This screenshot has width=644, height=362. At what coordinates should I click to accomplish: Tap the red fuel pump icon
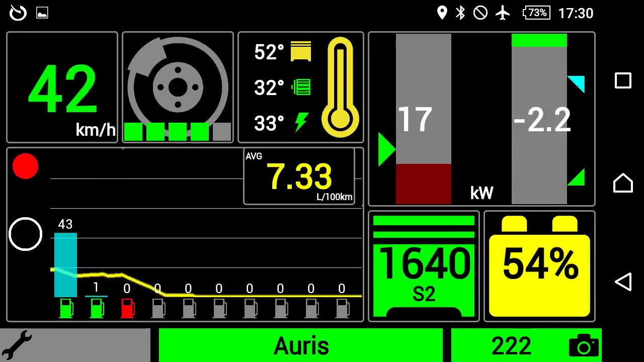[x=127, y=308]
